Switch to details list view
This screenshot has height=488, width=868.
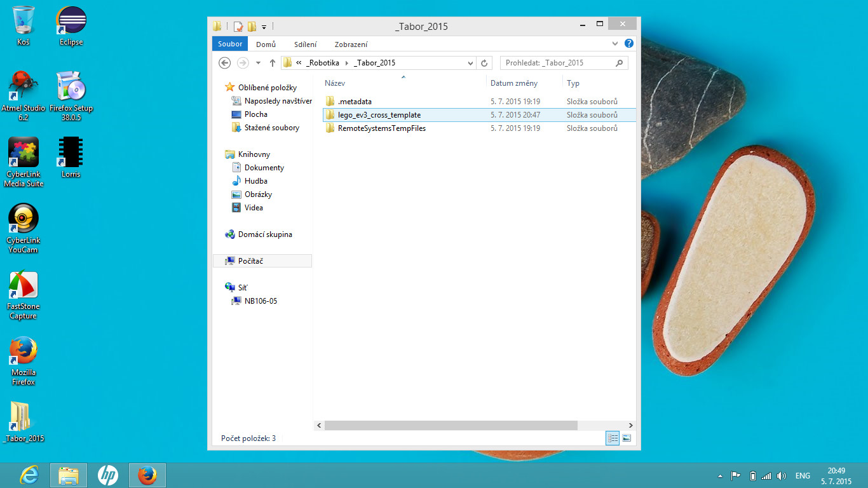click(613, 438)
